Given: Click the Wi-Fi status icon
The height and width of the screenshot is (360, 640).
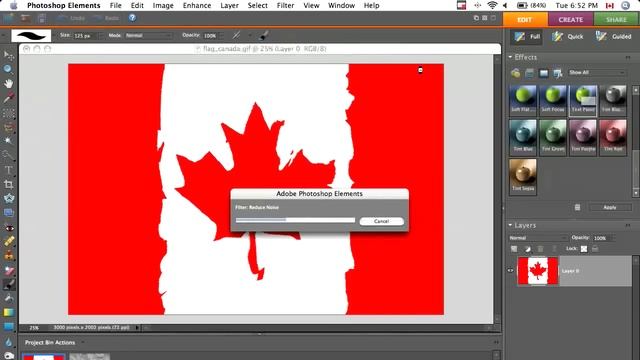Looking at the screenshot, I should (x=492, y=5).
